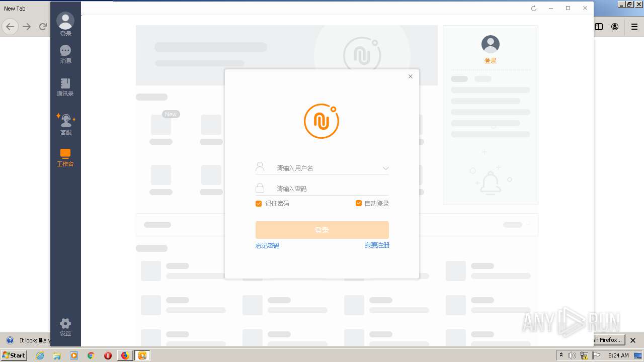The width and height of the screenshot is (644, 362).
Task: Click the refresh icon in app title bar
Action: (x=534, y=8)
